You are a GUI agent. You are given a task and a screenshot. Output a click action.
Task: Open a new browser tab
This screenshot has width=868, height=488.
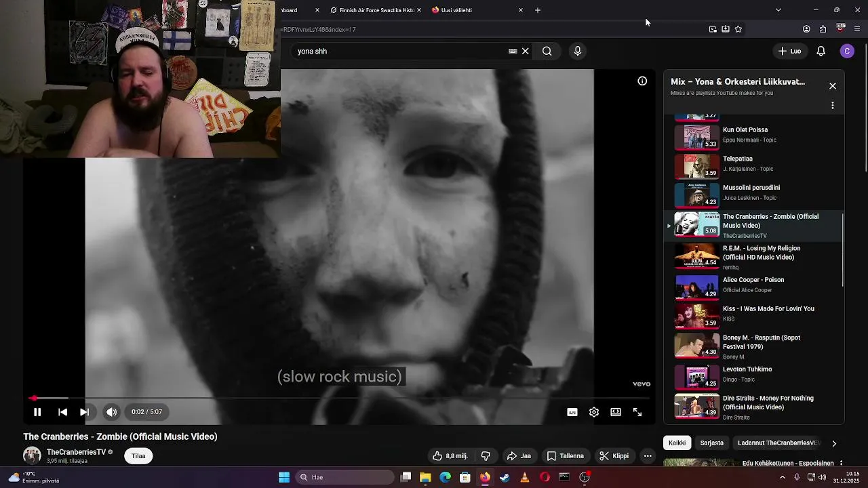tap(538, 10)
